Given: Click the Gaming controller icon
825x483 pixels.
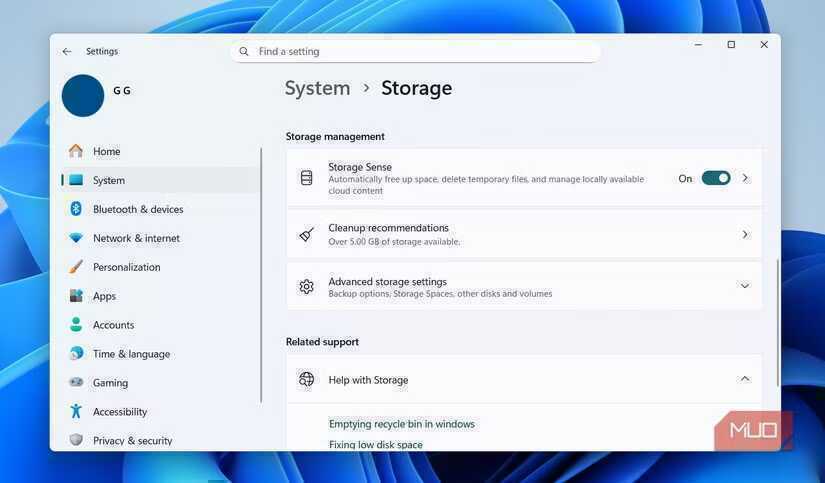Looking at the screenshot, I should pyautogui.click(x=76, y=383).
